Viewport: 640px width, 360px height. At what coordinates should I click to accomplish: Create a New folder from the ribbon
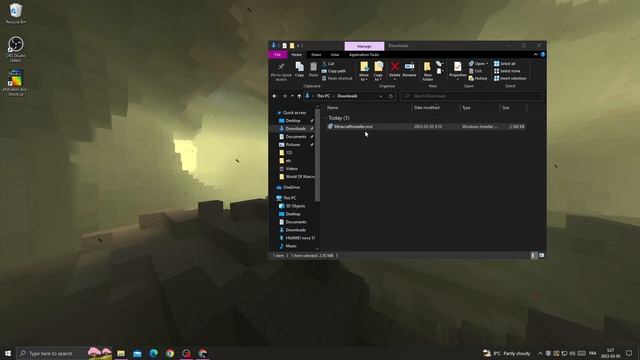(x=427, y=71)
